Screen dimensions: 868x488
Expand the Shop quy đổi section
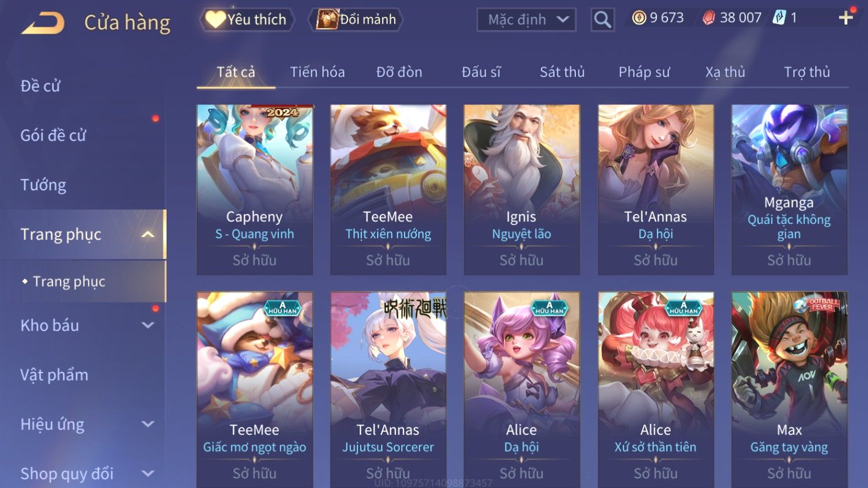point(148,474)
